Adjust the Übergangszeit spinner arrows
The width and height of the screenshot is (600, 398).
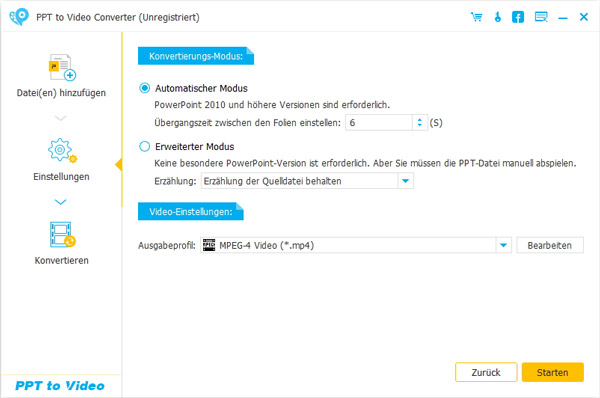click(x=420, y=123)
